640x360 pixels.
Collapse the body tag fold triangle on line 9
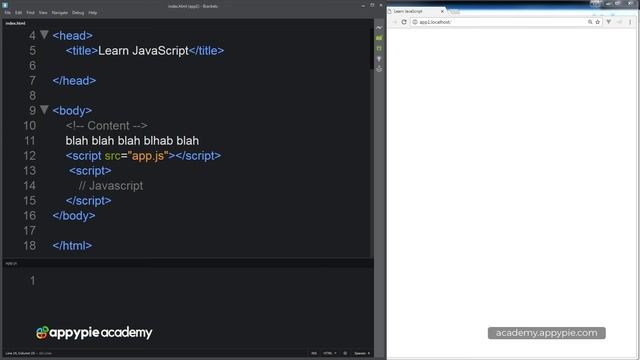pyautogui.click(x=44, y=110)
